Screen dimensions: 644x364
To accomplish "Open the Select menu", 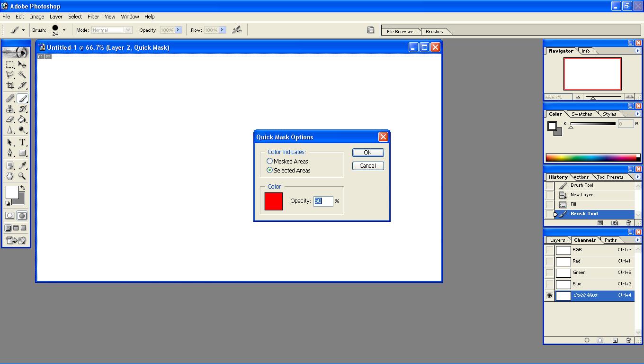I will [x=75, y=17].
